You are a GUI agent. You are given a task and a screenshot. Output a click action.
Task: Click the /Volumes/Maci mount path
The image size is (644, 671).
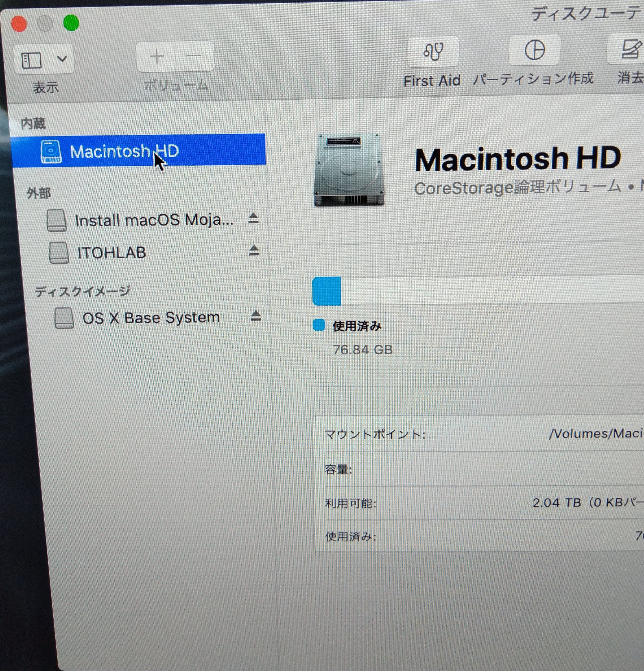596,433
